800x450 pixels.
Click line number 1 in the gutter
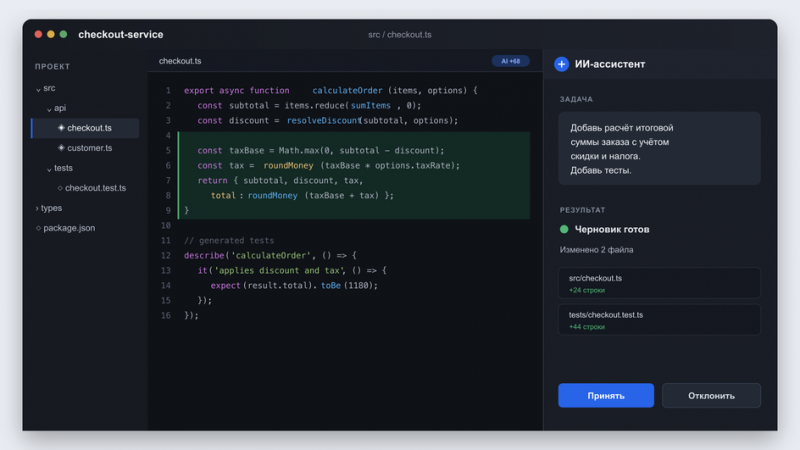[168, 91]
